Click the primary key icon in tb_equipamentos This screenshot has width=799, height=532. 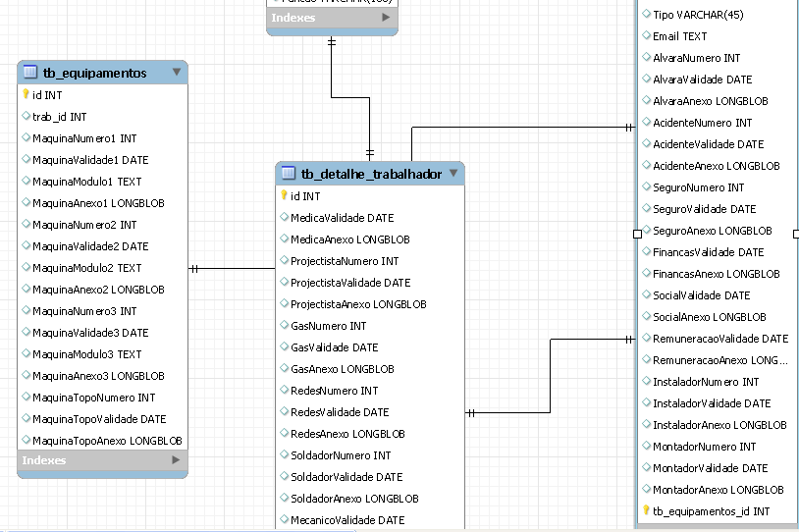click(x=26, y=95)
